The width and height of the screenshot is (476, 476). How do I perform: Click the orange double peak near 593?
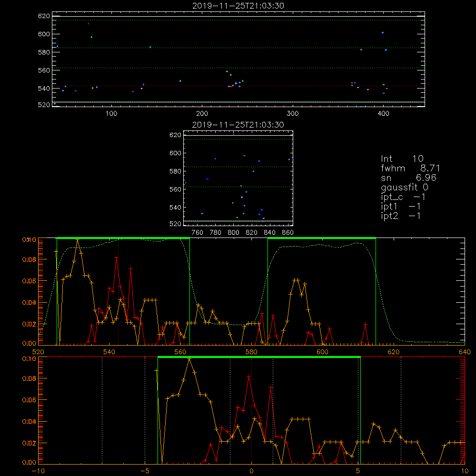pyautogui.click(x=296, y=280)
